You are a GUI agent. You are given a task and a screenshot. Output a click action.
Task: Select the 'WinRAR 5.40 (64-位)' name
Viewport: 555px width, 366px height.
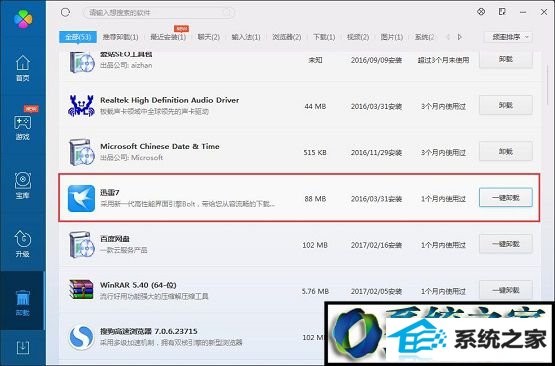(138, 285)
